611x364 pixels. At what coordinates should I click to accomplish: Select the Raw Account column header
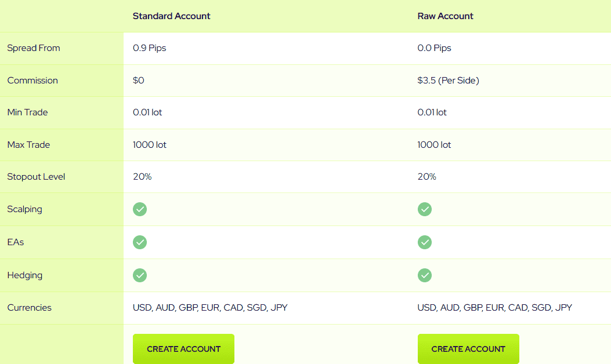tap(445, 16)
